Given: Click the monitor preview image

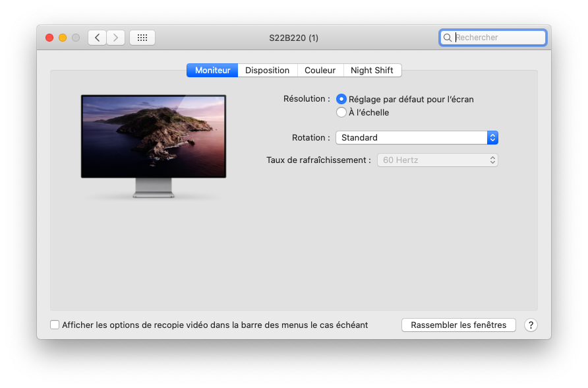Looking at the screenshot, I should click(154, 146).
